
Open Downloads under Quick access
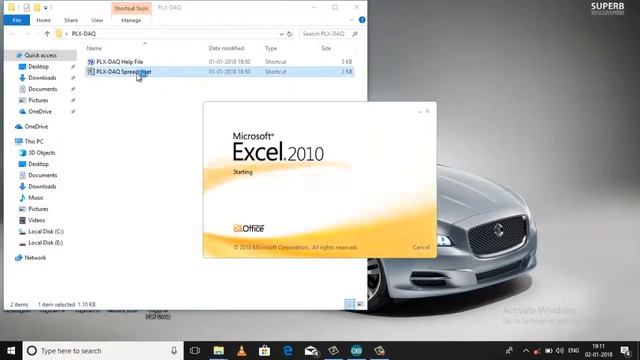click(x=42, y=78)
